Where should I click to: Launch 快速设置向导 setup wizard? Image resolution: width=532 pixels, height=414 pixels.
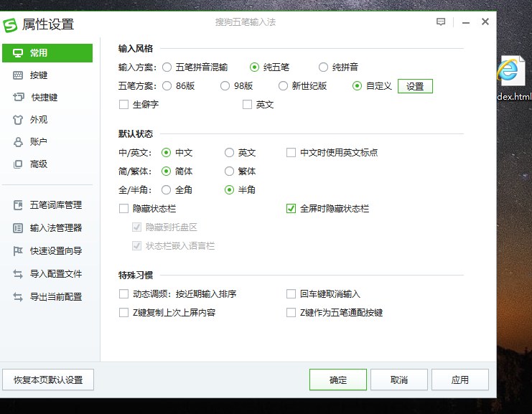click(x=47, y=251)
